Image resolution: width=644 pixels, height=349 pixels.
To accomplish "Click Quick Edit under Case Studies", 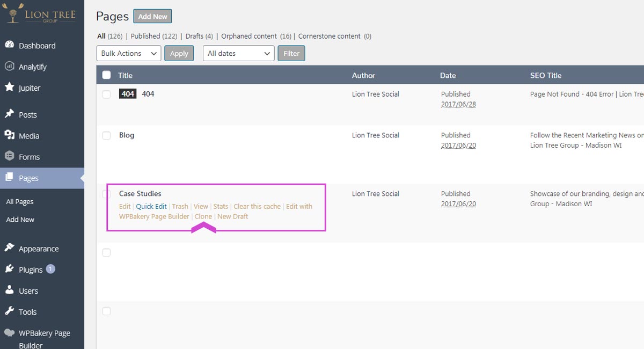I will tap(151, 206).
